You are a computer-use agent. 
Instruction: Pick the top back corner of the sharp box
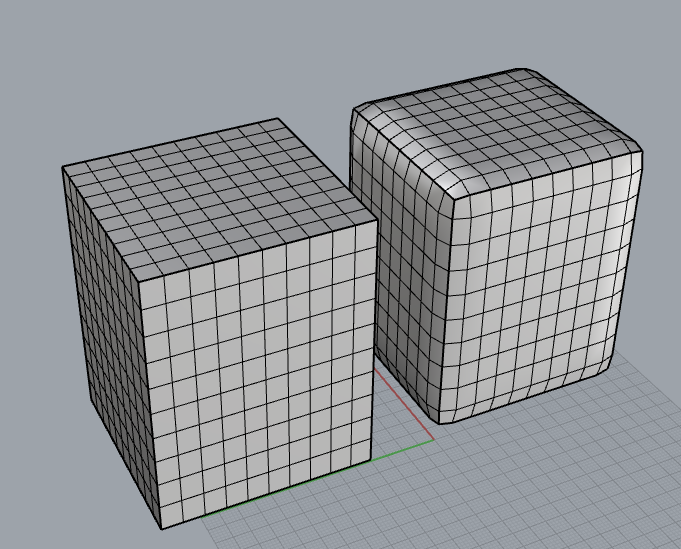pyautogui.click(x=277, y=120)
